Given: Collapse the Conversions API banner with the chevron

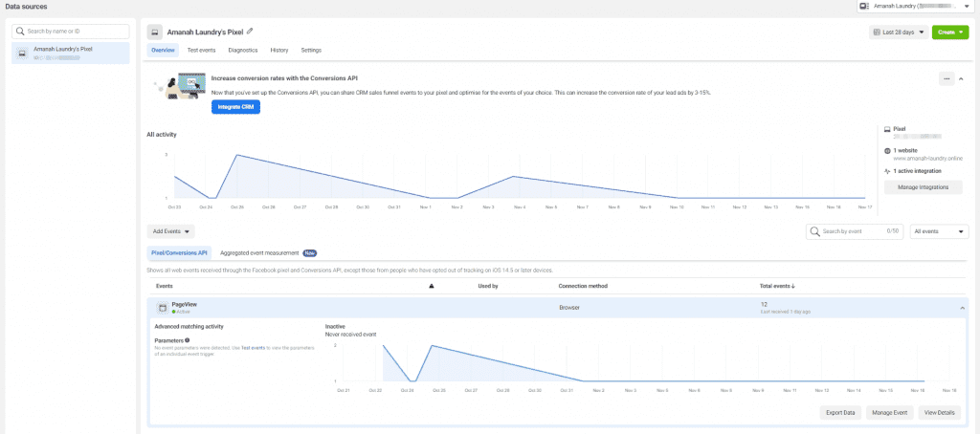Looking at the screenshot, I should 961,78.
